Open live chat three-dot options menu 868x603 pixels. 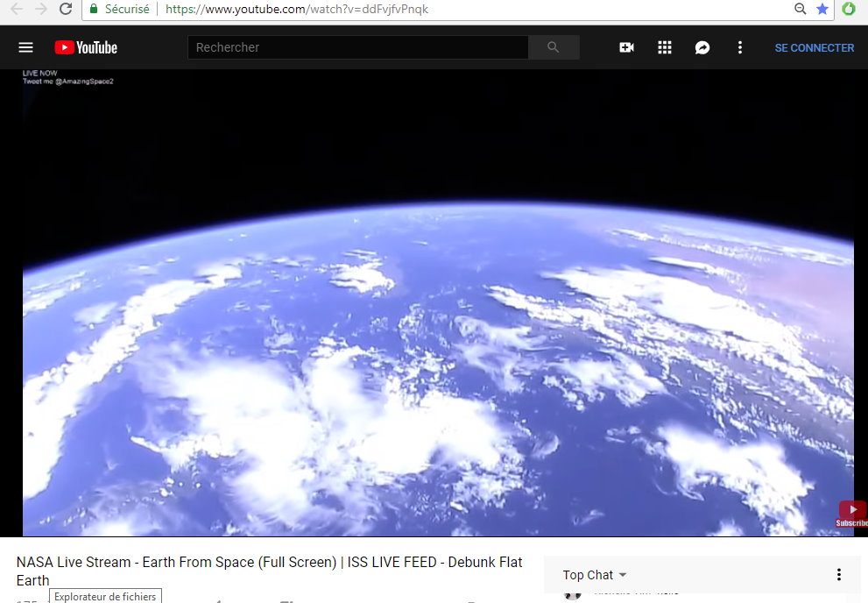pyautogui.click(x=839, y=575)
